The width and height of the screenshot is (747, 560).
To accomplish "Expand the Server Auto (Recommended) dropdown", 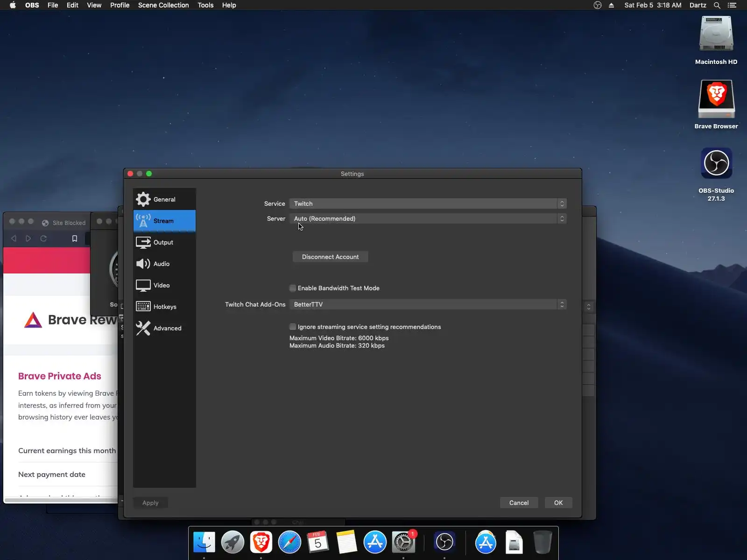I will [428, 218].
